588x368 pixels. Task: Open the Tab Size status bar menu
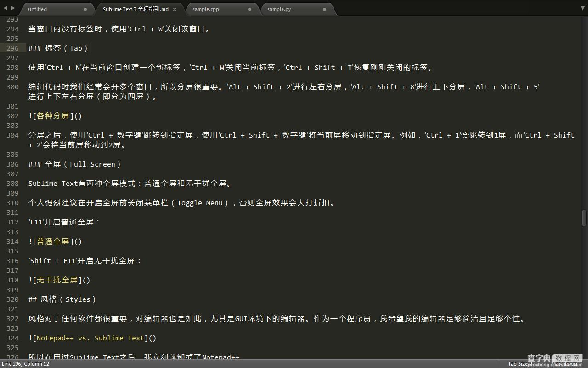pyautogui.click(x=520, y=364)
